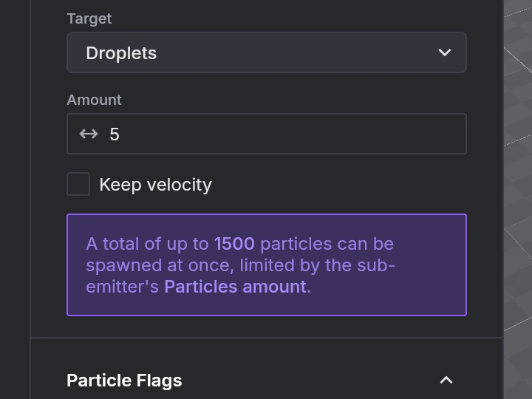The width and height of the screenshot is (532, 399).
Task: Click the word sub-emitter's in the info note
Action: (122, 287)
